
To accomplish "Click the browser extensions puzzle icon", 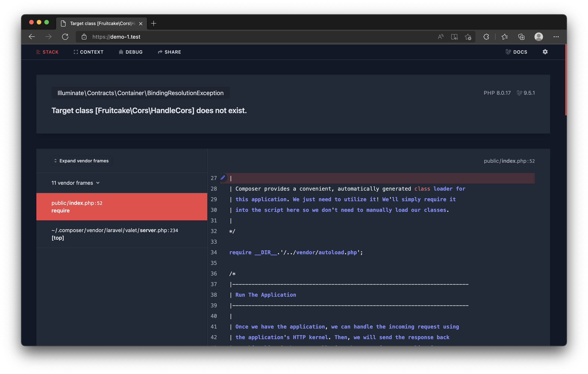I will tap(486, 37).
